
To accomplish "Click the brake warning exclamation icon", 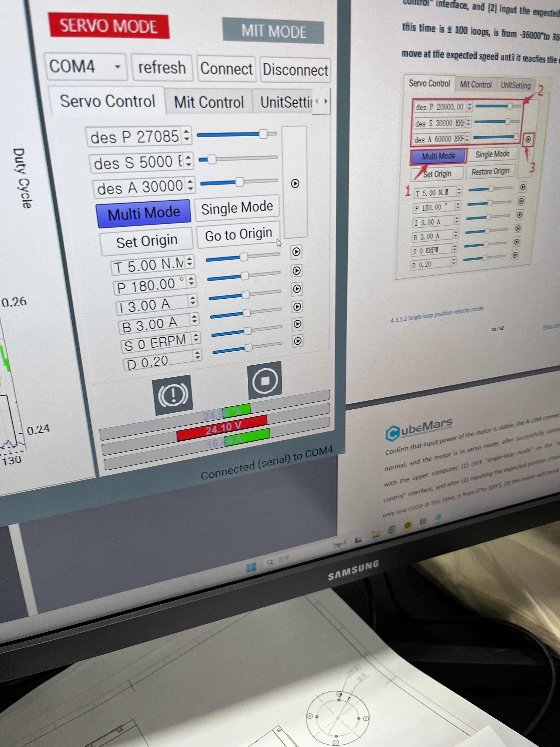I will (x=173, y=395).
